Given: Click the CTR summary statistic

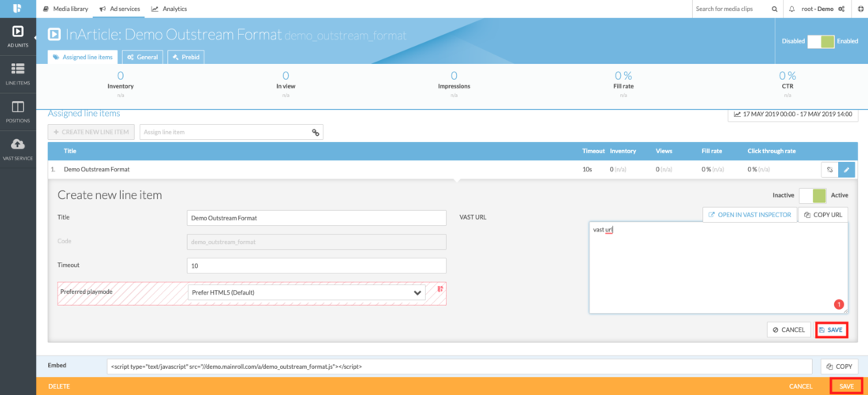Looking at the screenshot, I should pyautogui.click(x=788, y=83).
